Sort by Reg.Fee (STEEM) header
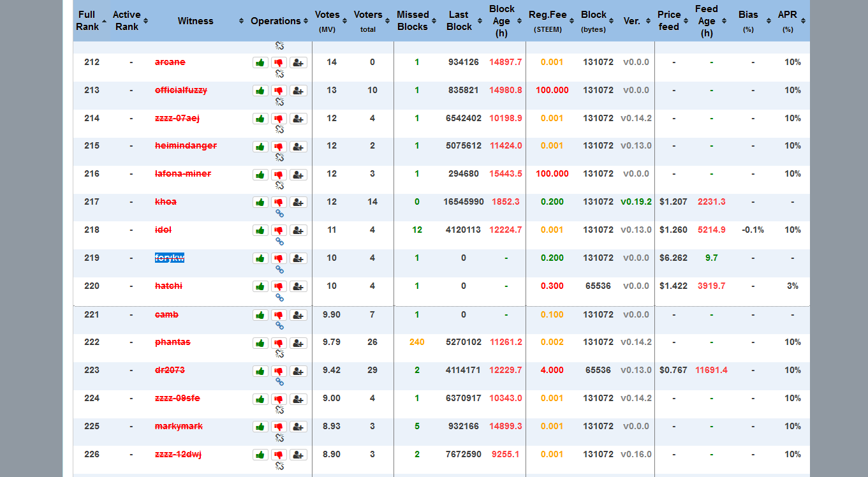This screenshot has height=477, width=868. click(552, 20)
